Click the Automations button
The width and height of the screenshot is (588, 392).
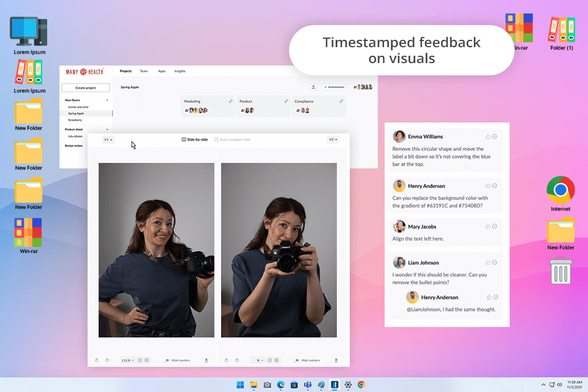tap(334, 87)
